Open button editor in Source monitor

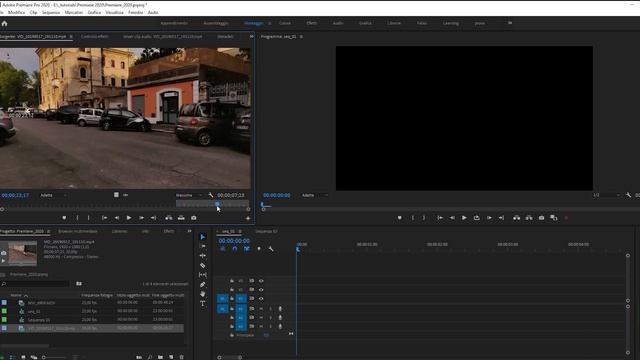coord(248,218)
